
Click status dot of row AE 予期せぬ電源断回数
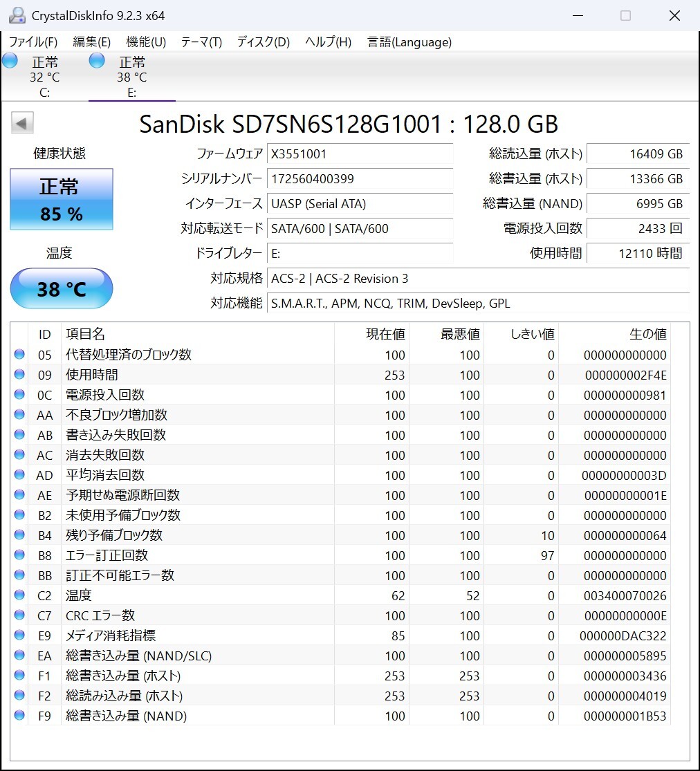point(19,494)
